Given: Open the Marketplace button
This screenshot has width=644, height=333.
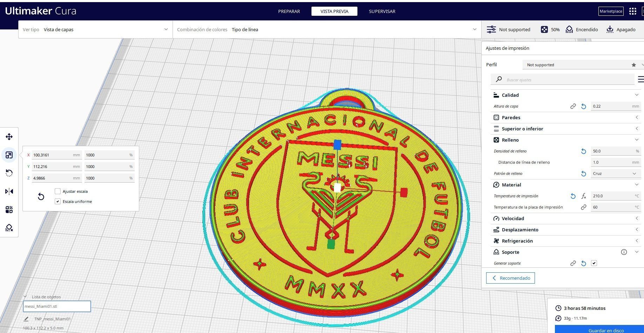Looking at the screenshot, I should (611, 11).
